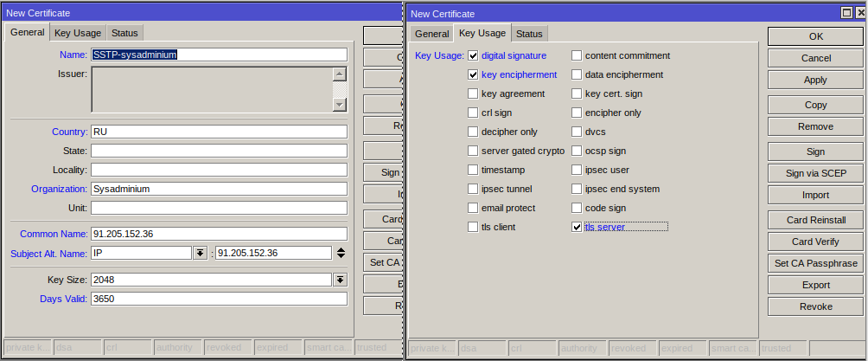Click Issuer box scroll down arrow
Viewport: 868px width, 361px height.
pos(340,104)
